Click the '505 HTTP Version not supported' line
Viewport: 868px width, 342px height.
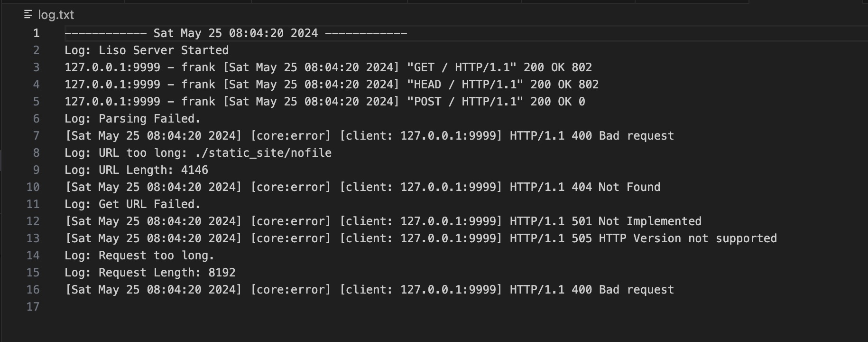(421, 238)
